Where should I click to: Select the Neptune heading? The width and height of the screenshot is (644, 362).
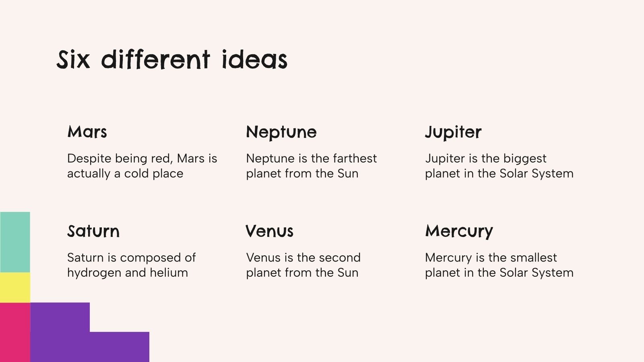point(281,132)
